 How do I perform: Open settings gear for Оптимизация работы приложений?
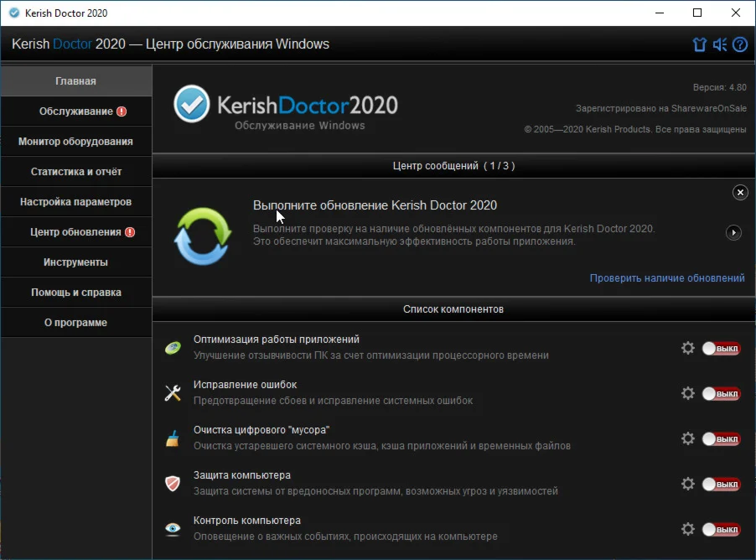(x=688, y=348)
